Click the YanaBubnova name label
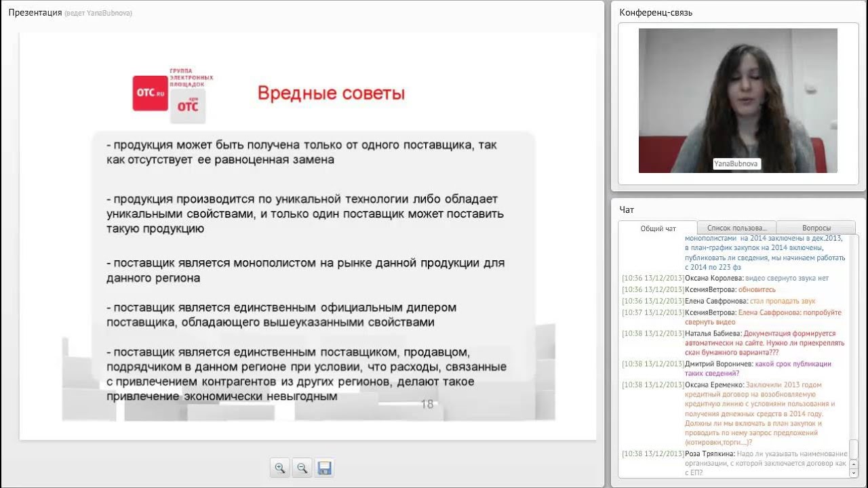The height and width of the screenshot is (488, 868). click(x=737, y=163)
